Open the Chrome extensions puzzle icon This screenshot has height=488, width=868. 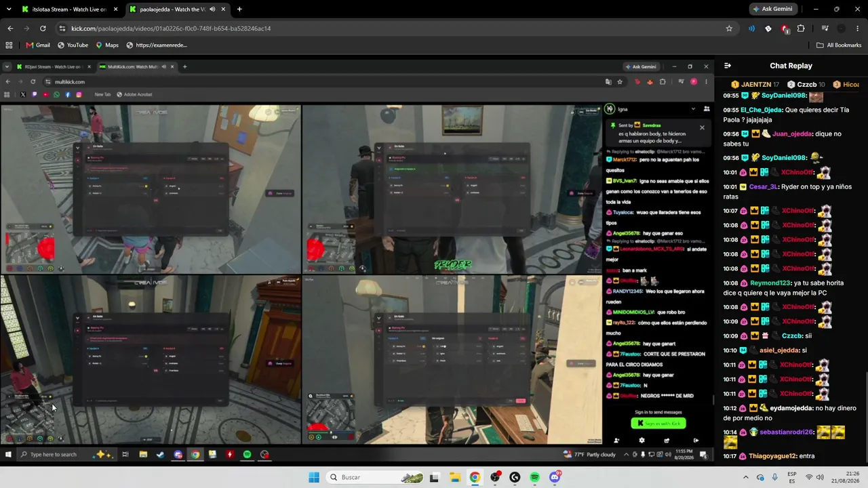801,28
